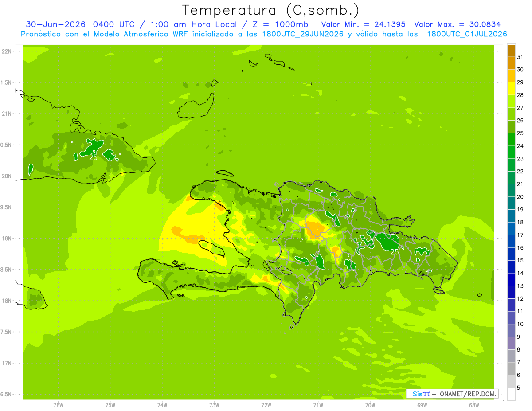Click the Temperatura (C,somb.) title
The width and height of the screenshot is (532, 411).
coord(271,10)
